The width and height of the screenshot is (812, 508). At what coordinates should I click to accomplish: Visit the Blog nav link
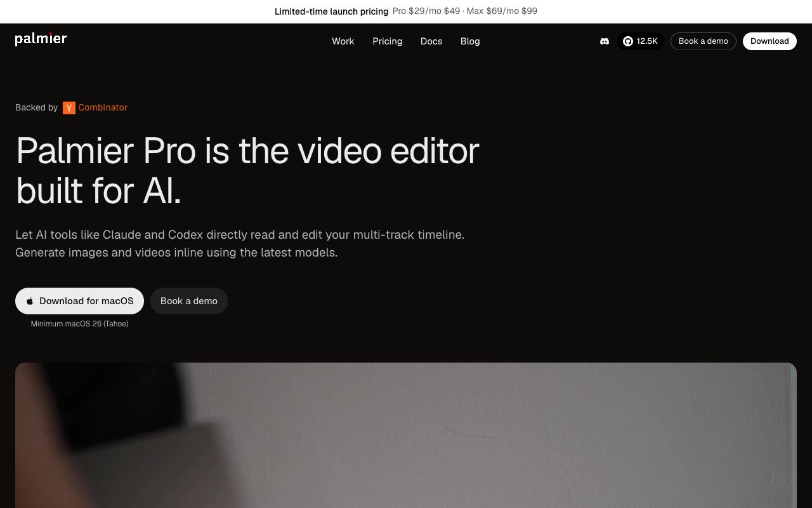[x=470, y=41]
